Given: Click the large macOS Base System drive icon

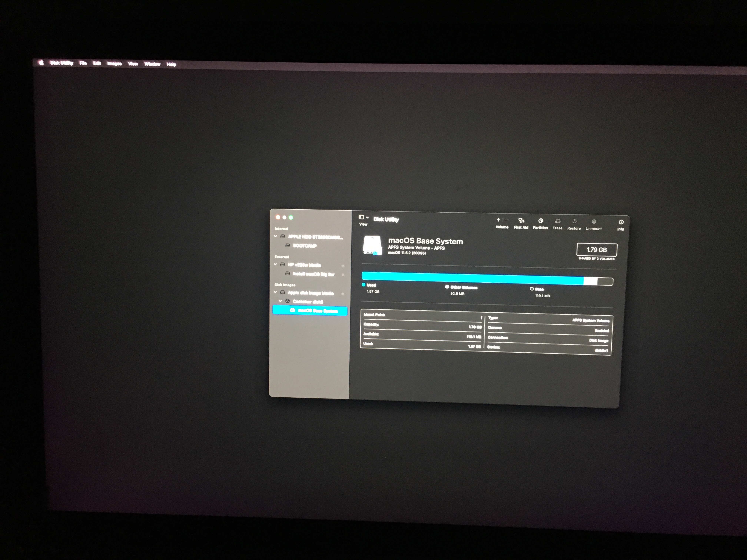Looking at the screenshot, I should click(372, 245).
